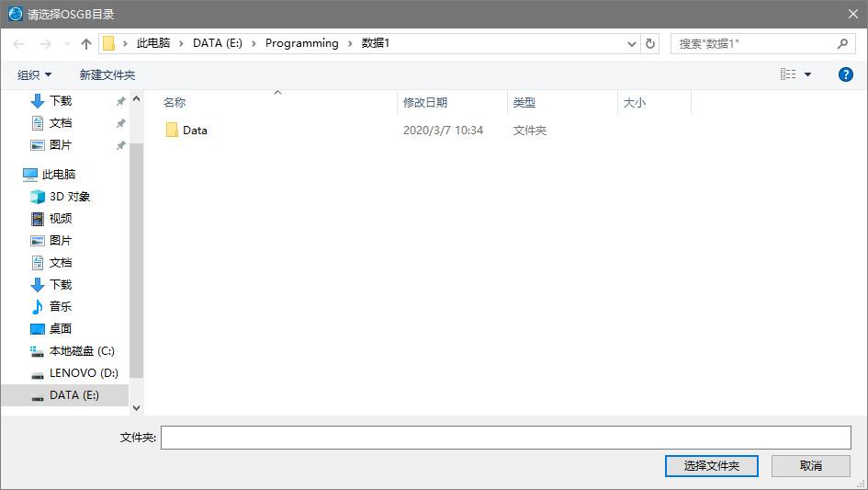The width and height of the screenshot is (868, 490).
Task: Open the more view options dropdown arrow
Action: point(807,74)
